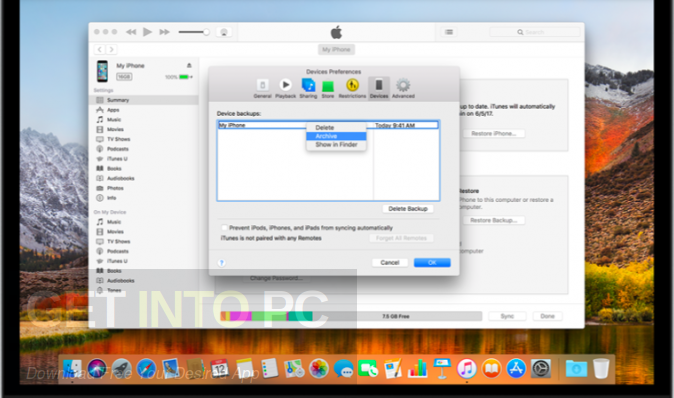
Task: Adjust the iTunes volume slider
Action: point(194,32)
